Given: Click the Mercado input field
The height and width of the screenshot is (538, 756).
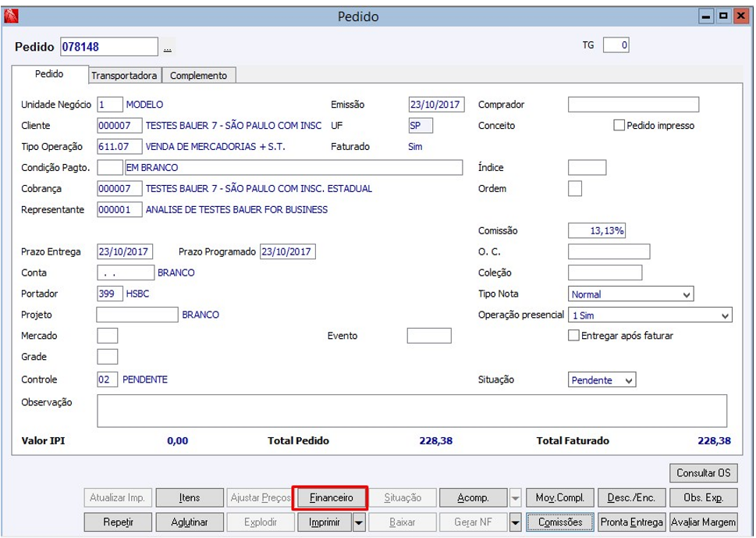Looking at the screenshot, I should (x=108, y=335).
